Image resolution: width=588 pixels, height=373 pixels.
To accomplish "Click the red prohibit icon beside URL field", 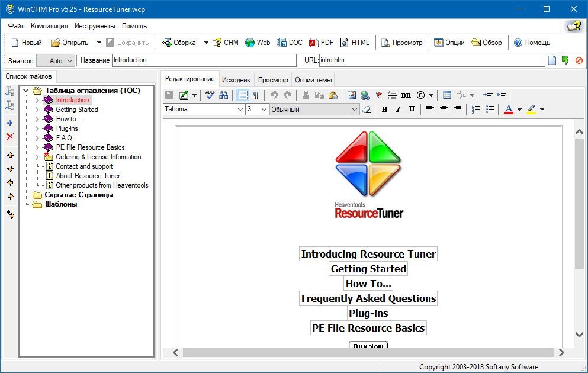I will click(579, 60).
